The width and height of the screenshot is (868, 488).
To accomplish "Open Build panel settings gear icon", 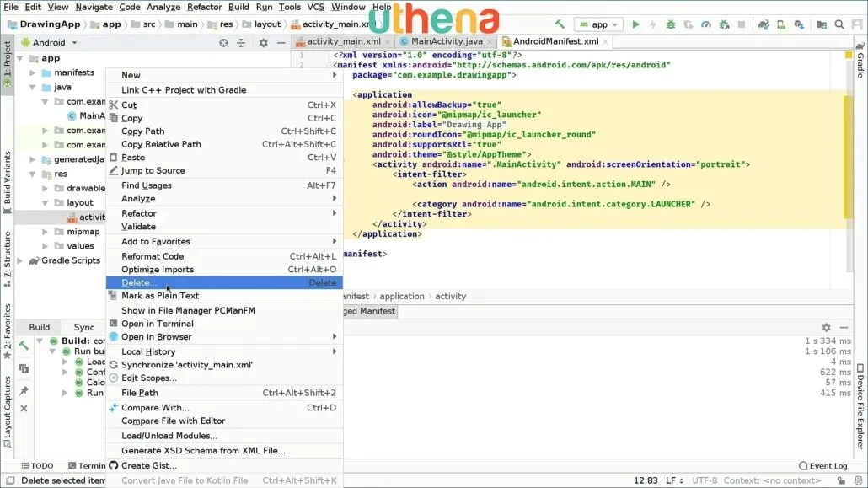I will tap(826, 327).
